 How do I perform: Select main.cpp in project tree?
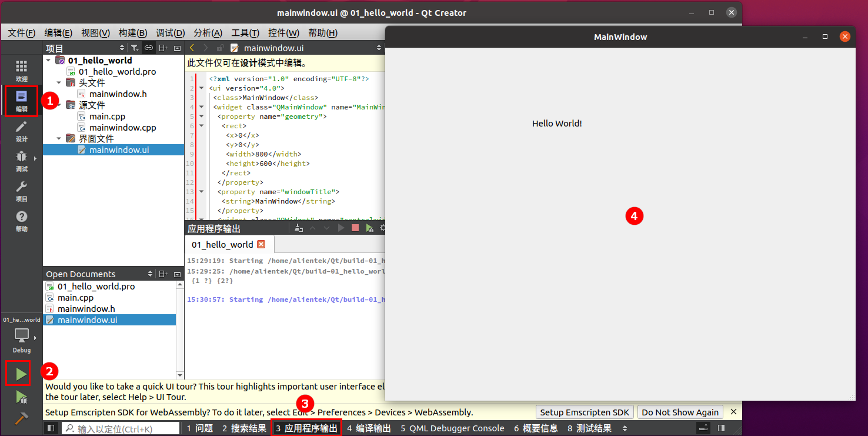107,117
